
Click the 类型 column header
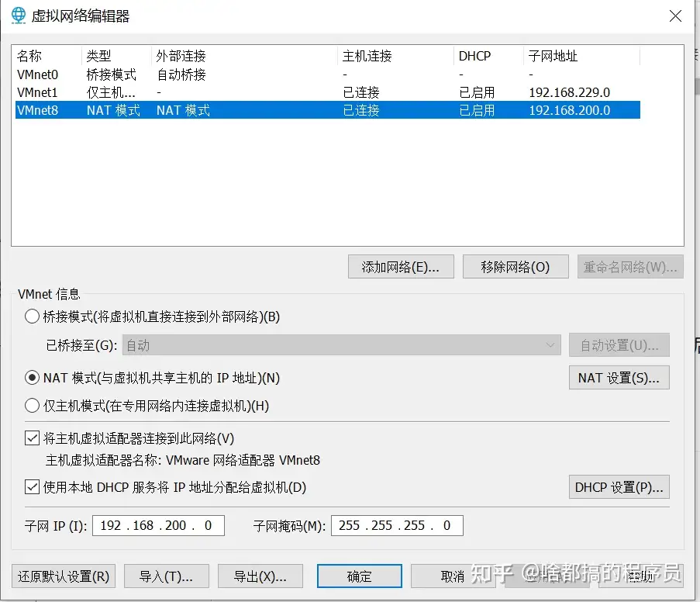click(116, 56)
